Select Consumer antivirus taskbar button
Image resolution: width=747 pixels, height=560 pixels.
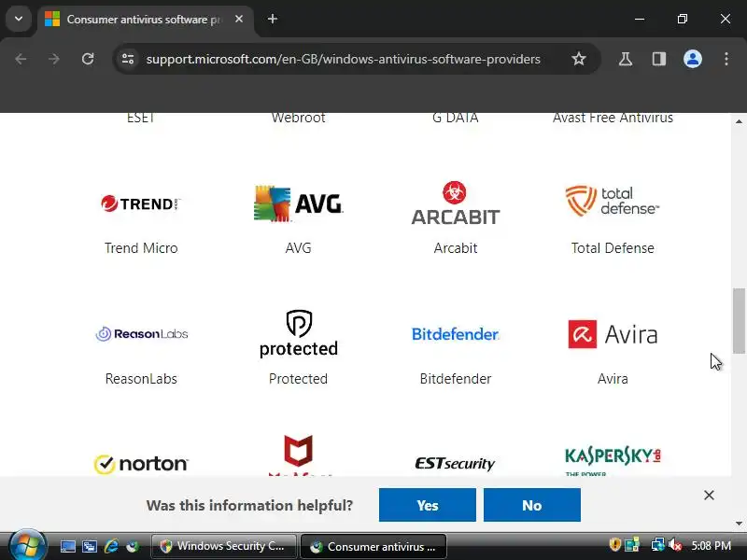pyautogui.click(x=373, y=546)
